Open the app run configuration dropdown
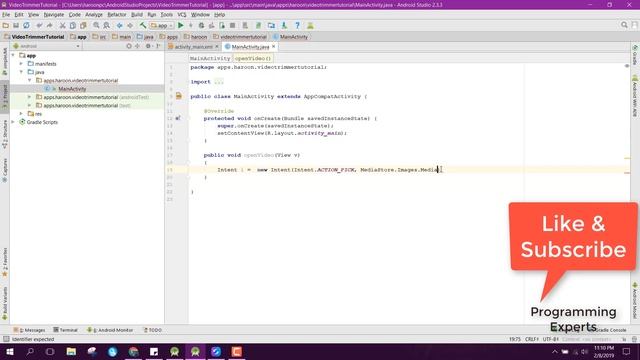The width and height of the screenshot is (640, 360). pos(162,25)
